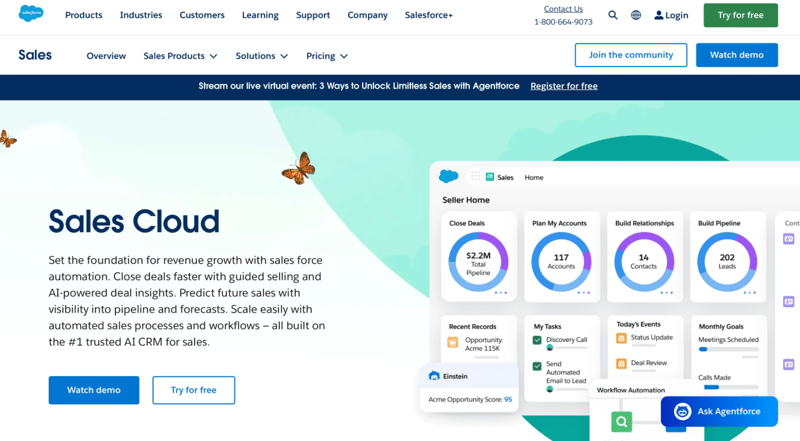Expand the Pricing dropdown
The width and height of the screenshot is (800, 441).
tap(327, 56)
